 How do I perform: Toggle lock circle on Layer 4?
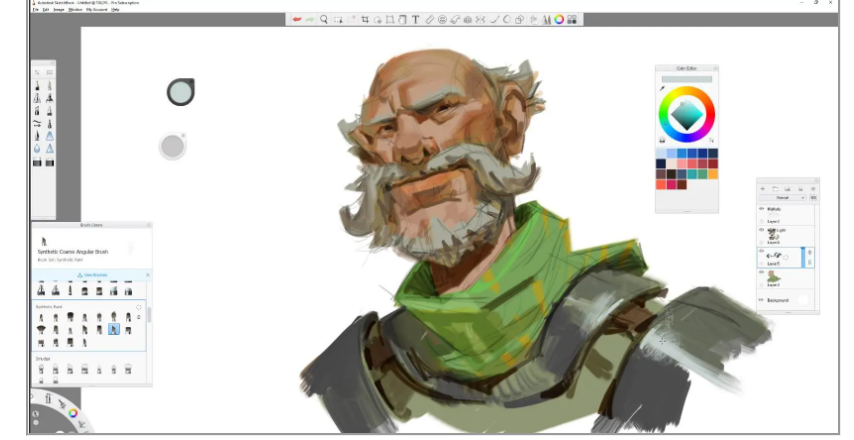(761, 242)
